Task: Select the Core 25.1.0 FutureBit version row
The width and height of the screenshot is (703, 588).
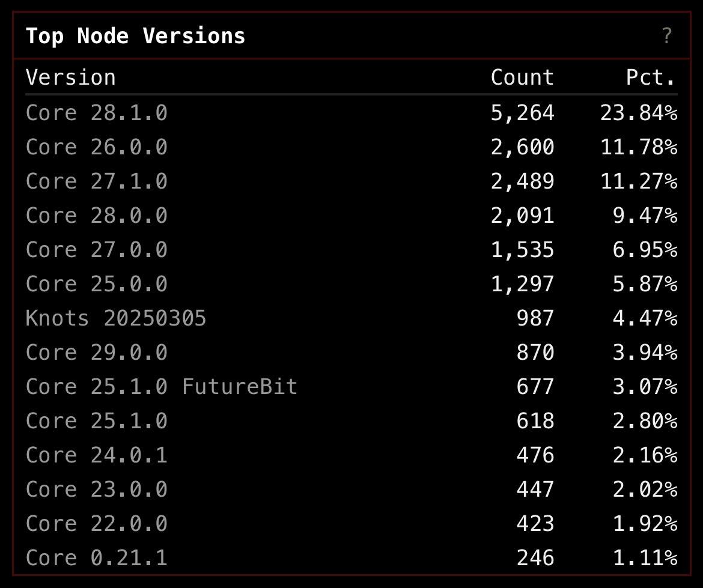Action: [351, 387]
